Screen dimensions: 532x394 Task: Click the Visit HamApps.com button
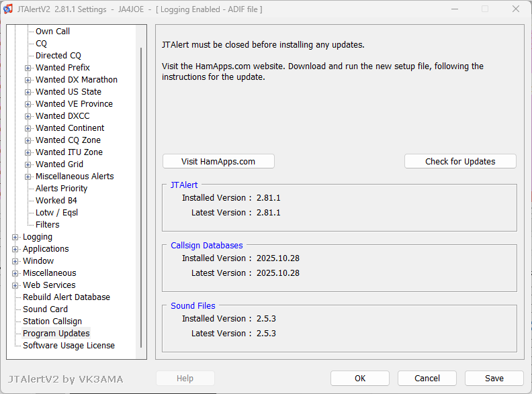tap(218, 161)
